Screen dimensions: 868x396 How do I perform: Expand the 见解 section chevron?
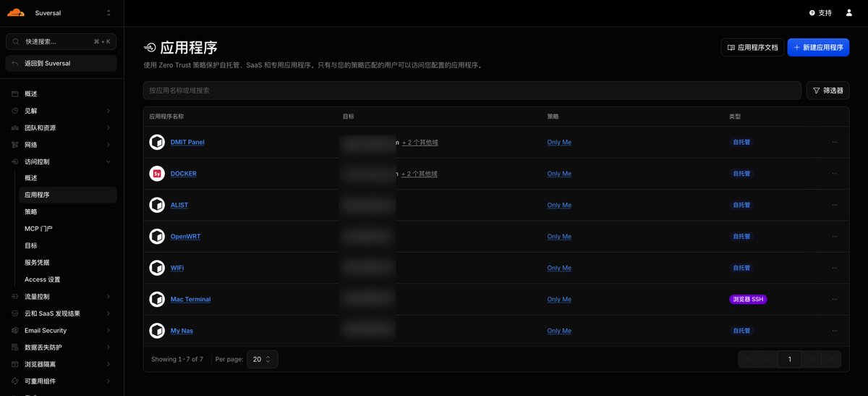[x=108, y=111]
